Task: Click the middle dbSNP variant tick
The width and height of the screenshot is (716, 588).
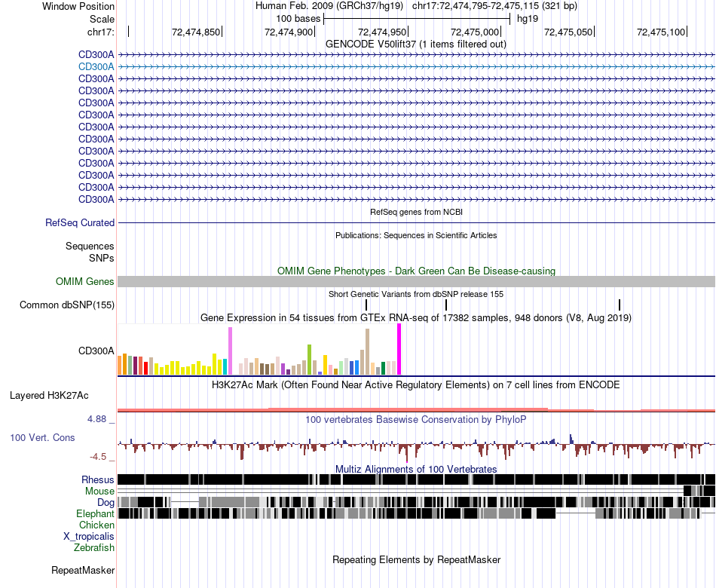Action: point(446,305)
